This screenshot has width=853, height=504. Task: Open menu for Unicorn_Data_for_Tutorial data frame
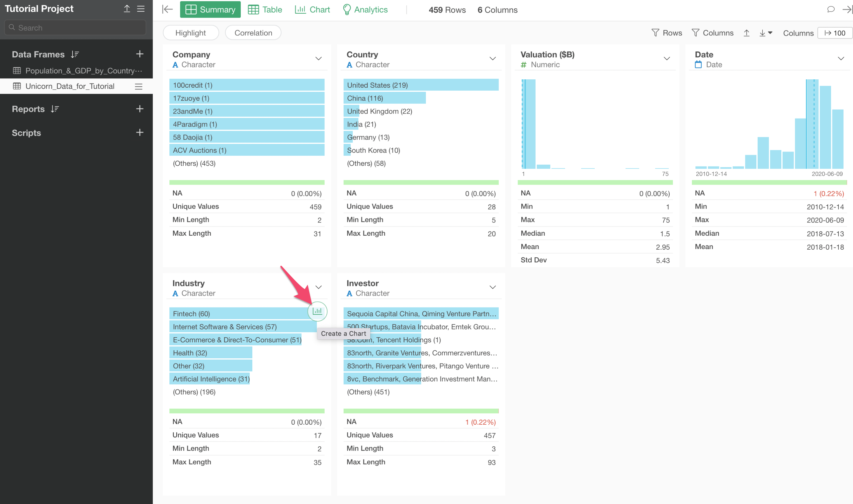tap(139, 86)
